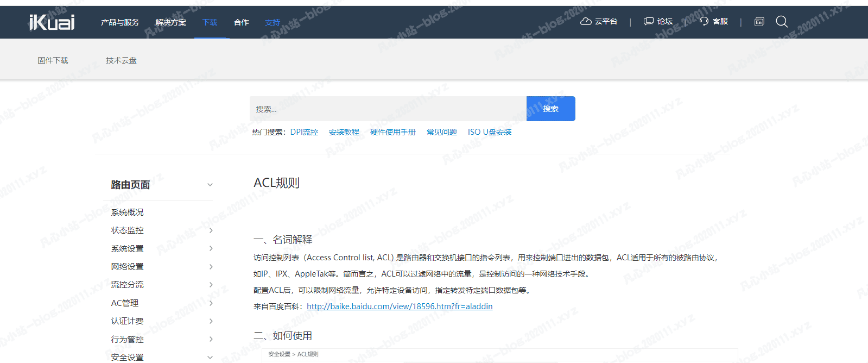Click heading 二、如何使用

[283, 336]
